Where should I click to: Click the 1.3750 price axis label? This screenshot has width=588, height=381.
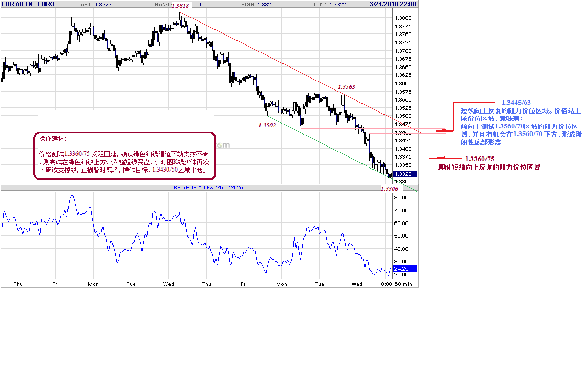pos(403,34)
